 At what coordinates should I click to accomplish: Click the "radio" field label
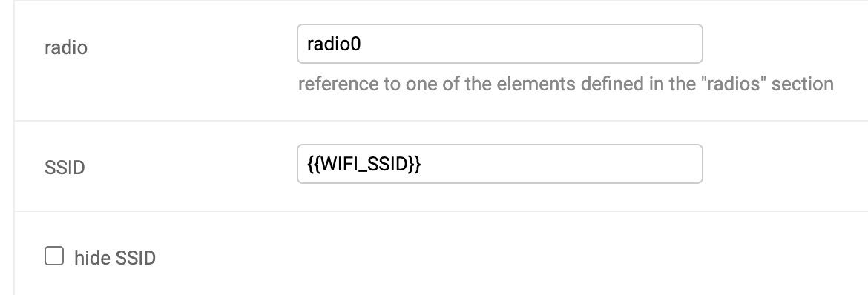[x=66, y=47]
